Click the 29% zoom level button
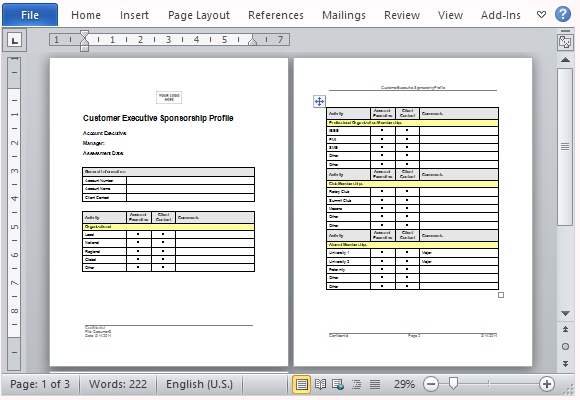Screen dimensions: 580x400 pyautogui.click(x=404, y=384)
